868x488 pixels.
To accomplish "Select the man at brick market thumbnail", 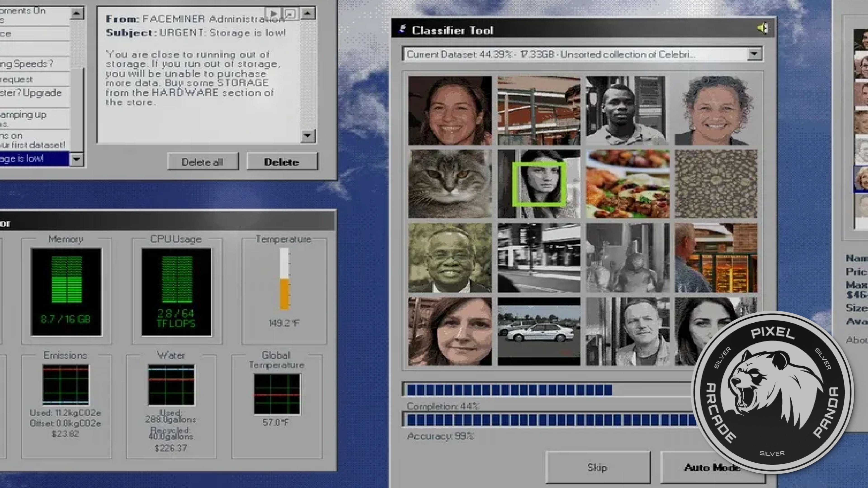I will click(716, 258).
